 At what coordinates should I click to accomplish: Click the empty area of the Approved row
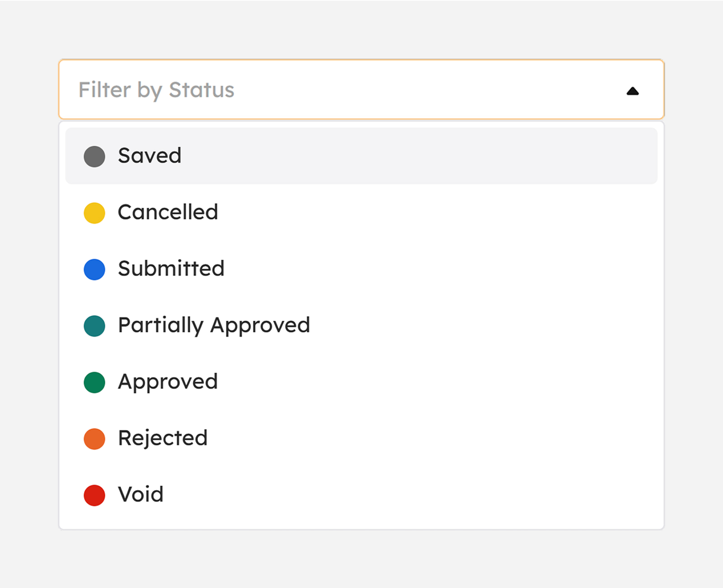coord(407,382)
